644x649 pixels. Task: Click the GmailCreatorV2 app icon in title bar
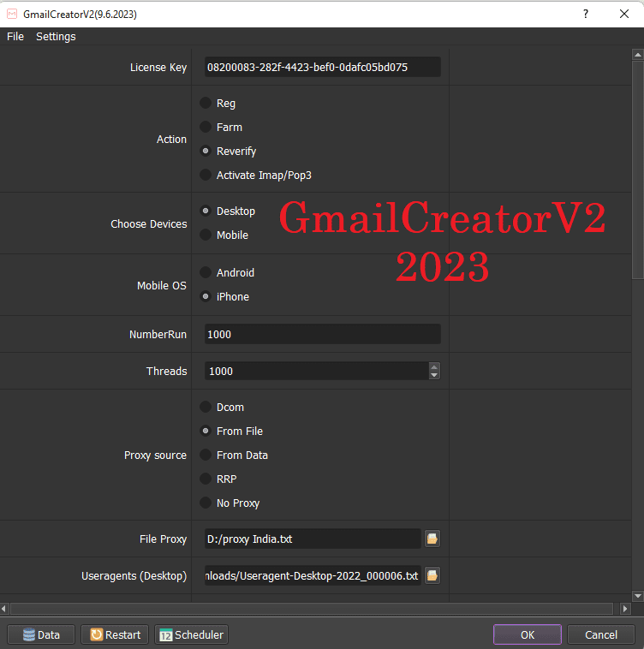(x=12, y=14)
